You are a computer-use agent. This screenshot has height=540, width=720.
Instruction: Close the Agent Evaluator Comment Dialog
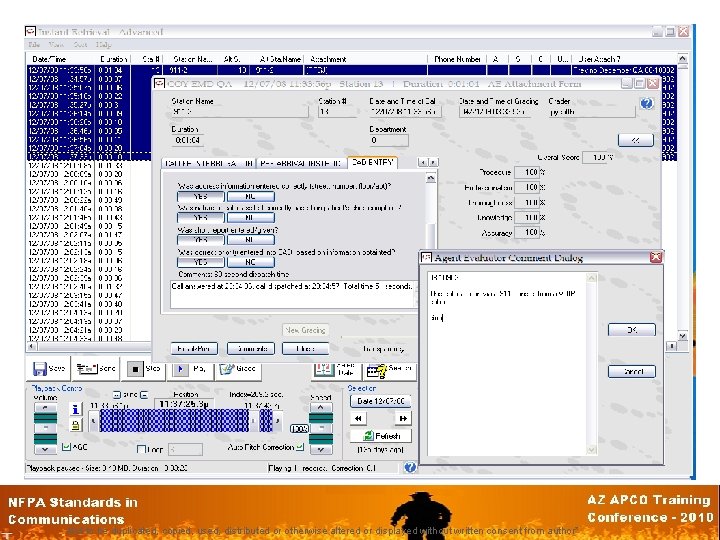(x=656, y=257)
